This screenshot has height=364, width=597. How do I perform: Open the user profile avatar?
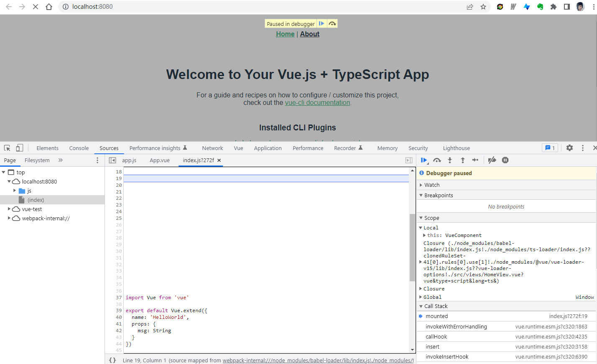coord(580,7)
